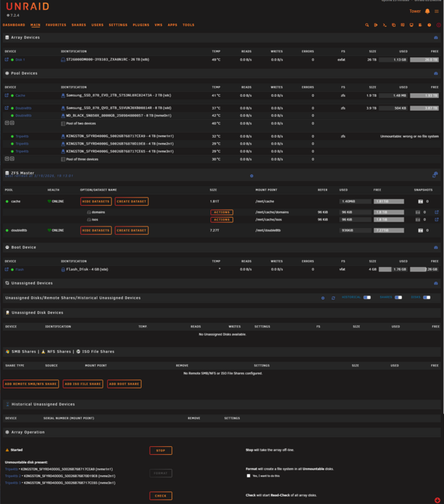Open the external link icon for domains dataset
The width and height of the screenshot is (444, 504).
(x=437, y=212)
